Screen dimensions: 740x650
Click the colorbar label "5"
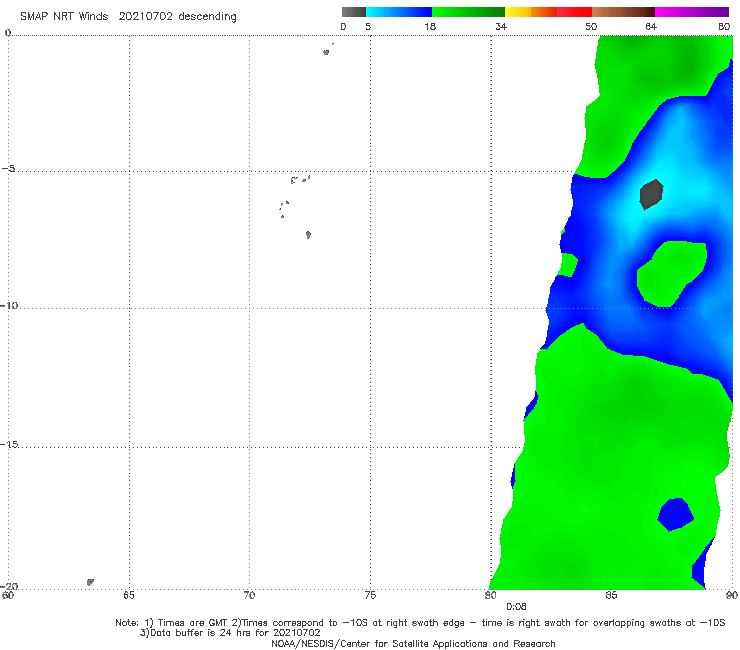click(368, 27)
